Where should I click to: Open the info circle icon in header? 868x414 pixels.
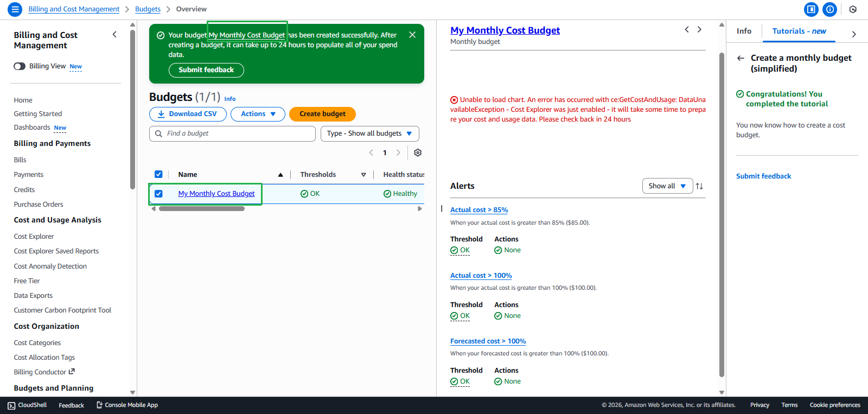pos(829,9)
